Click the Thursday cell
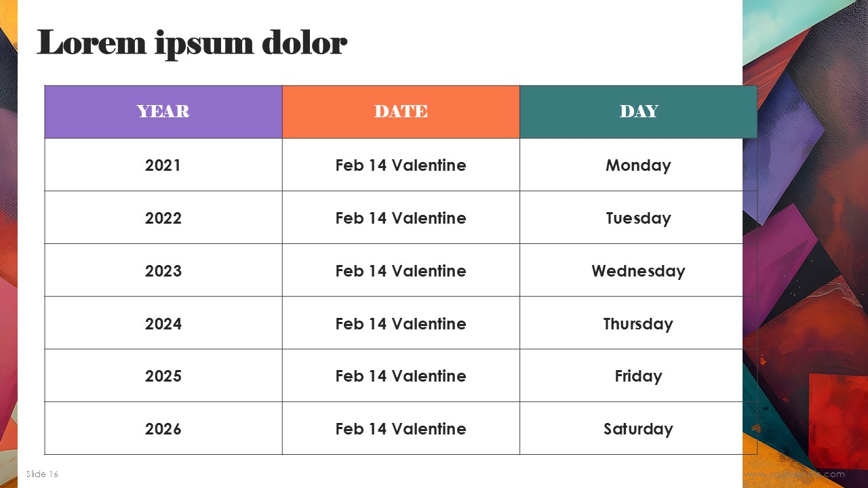Image resolution: width=868 pixels, height=488 pixels. pos(638,323)
